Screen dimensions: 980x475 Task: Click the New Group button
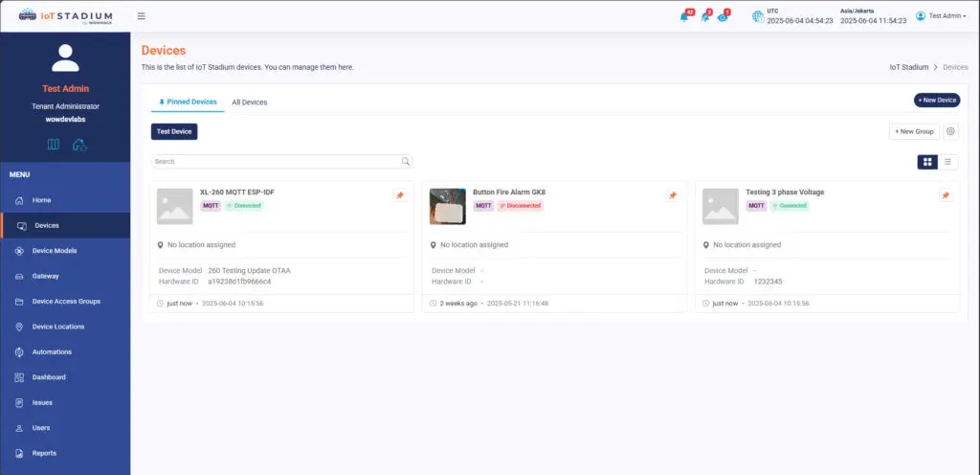(914, 131)
